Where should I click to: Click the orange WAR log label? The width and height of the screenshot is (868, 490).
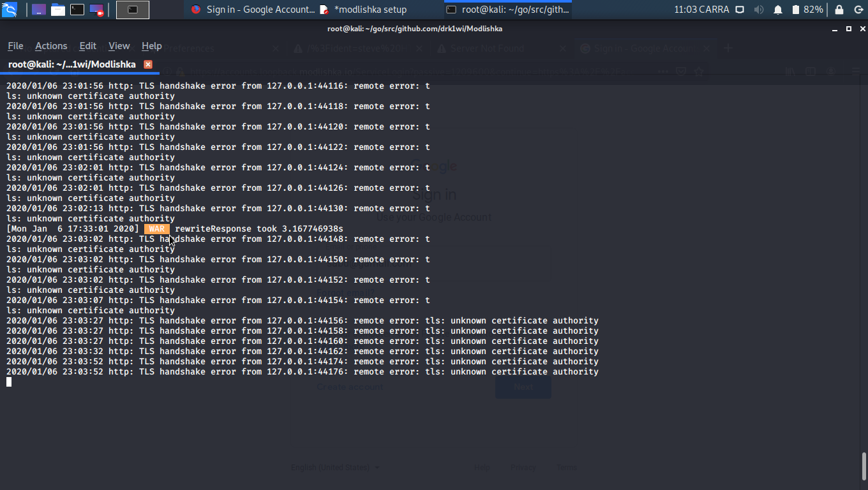click(157, 228)
